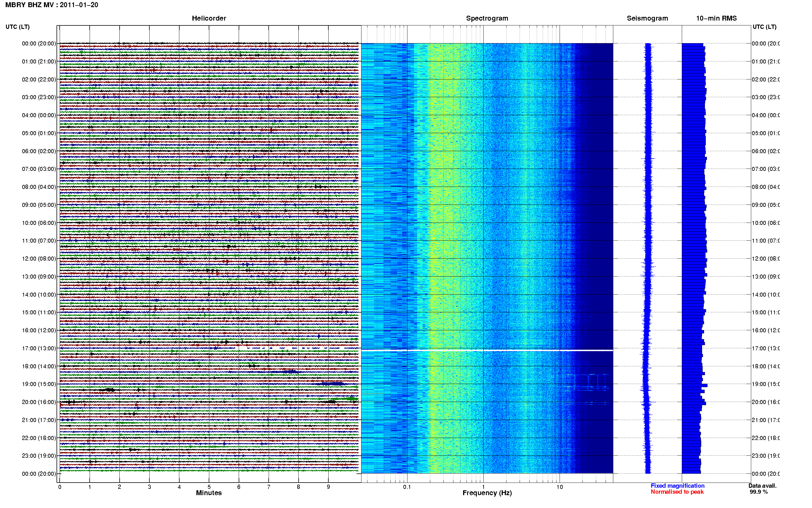Click left time label 05:00 (01:00)
The image size is (812, 508).
[x=39, y=133]
